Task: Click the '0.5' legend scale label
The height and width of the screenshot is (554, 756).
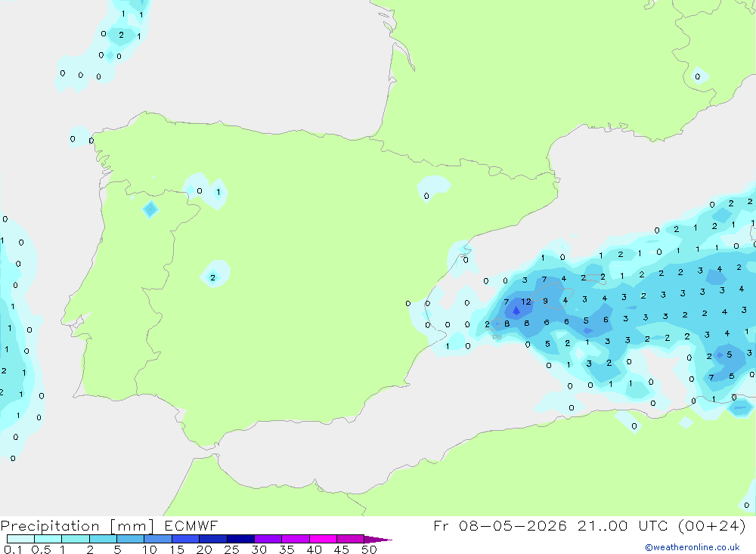Action: click(x=41, y=549)
